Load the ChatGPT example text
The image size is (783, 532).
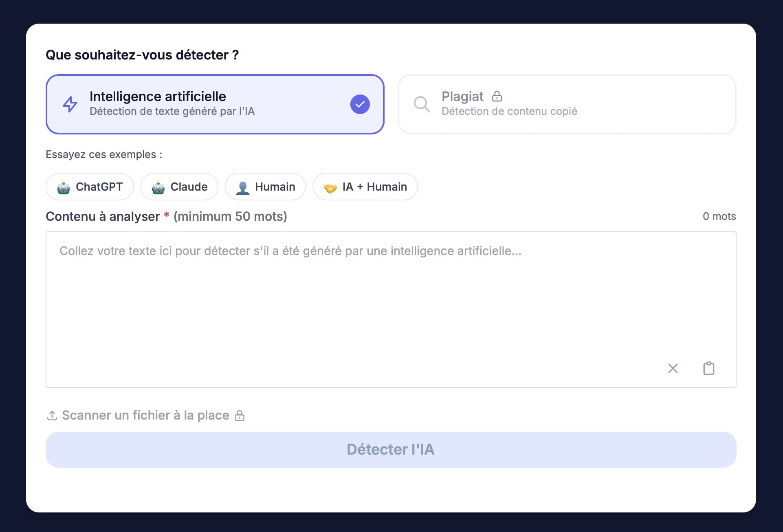tap(90, 187)
